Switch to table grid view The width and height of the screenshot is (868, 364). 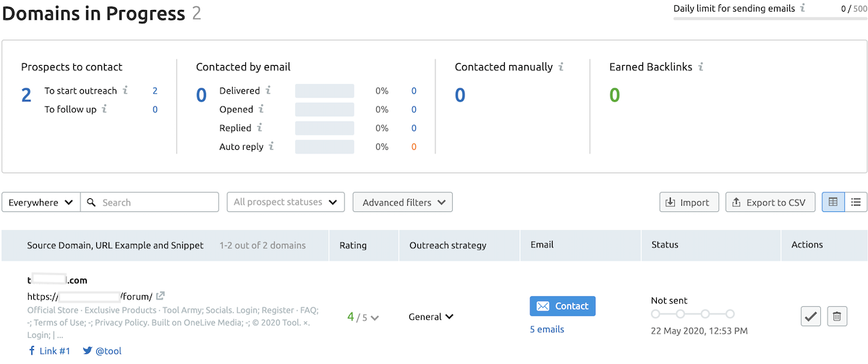pos(833,202)
